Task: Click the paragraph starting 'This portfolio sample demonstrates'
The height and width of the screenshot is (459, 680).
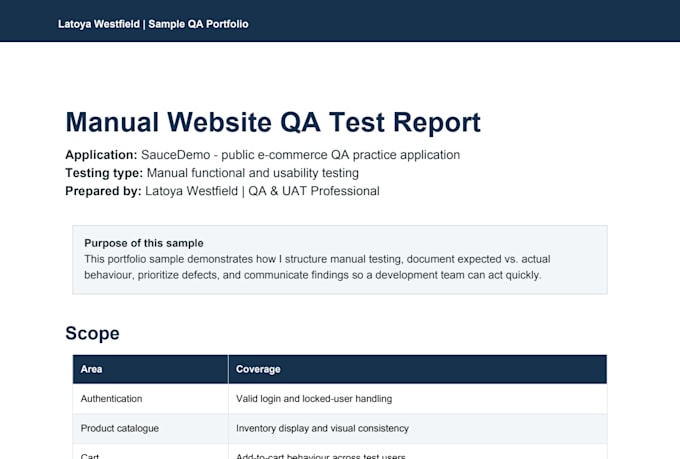Action: coord(317,267)
